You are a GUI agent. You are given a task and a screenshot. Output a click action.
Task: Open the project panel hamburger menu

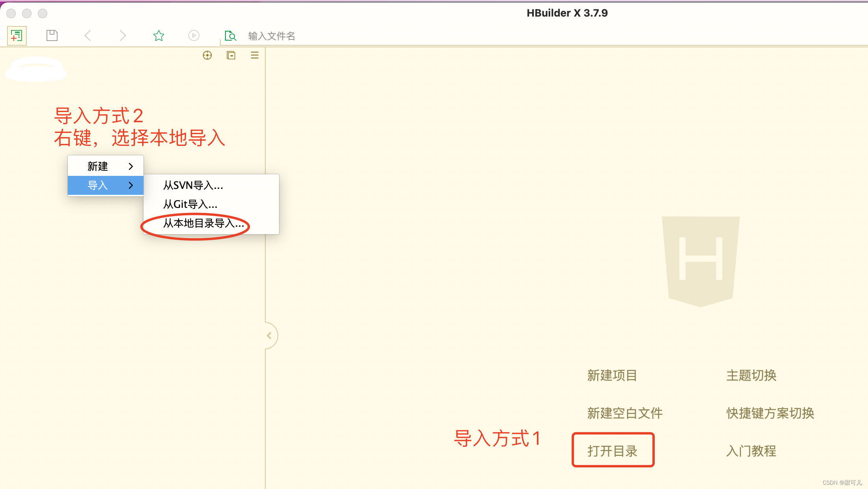pos(255,55)
